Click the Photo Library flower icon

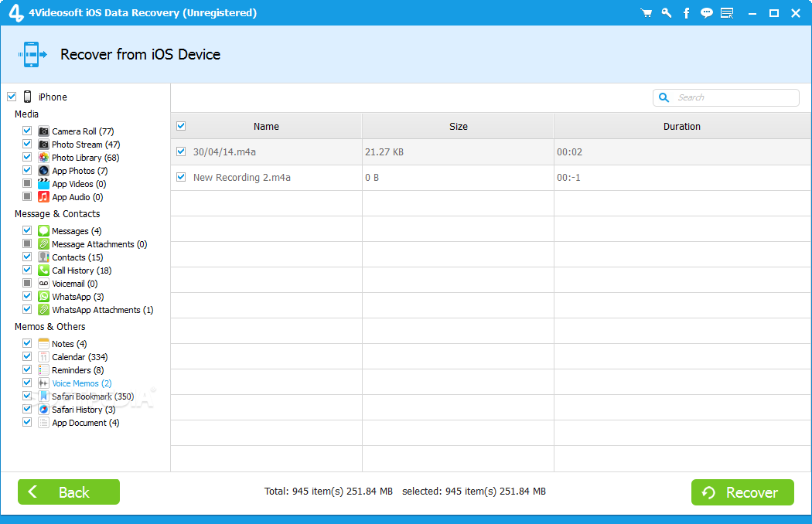pos(44,158)
